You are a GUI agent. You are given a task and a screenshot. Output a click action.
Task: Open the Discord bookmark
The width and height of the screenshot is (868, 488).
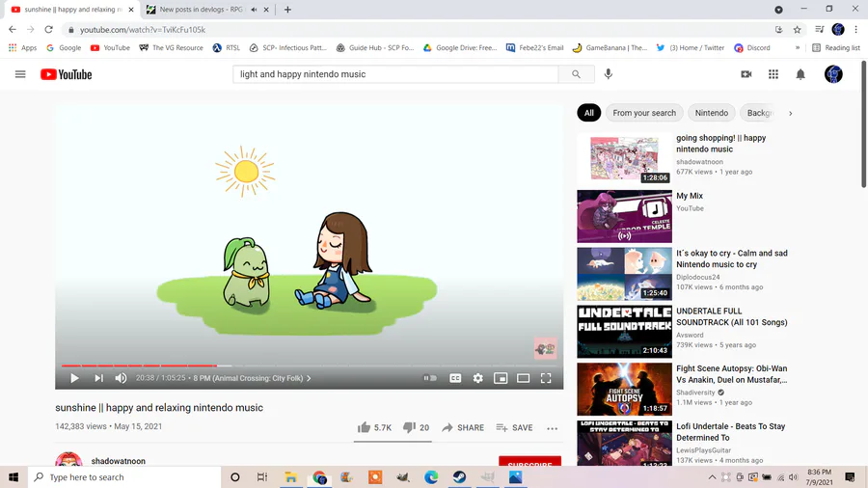751,48
